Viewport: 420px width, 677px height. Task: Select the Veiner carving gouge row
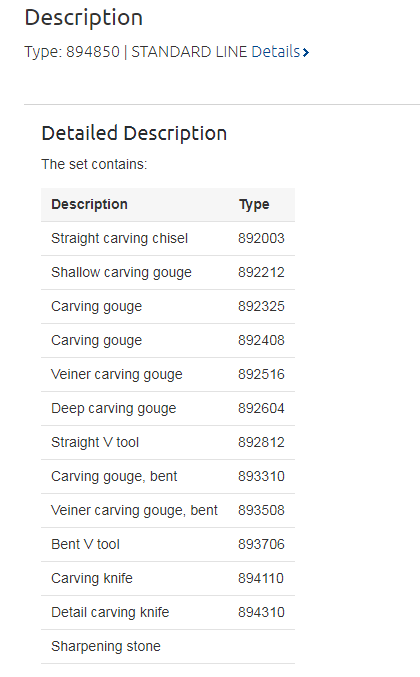coord(168,374)
